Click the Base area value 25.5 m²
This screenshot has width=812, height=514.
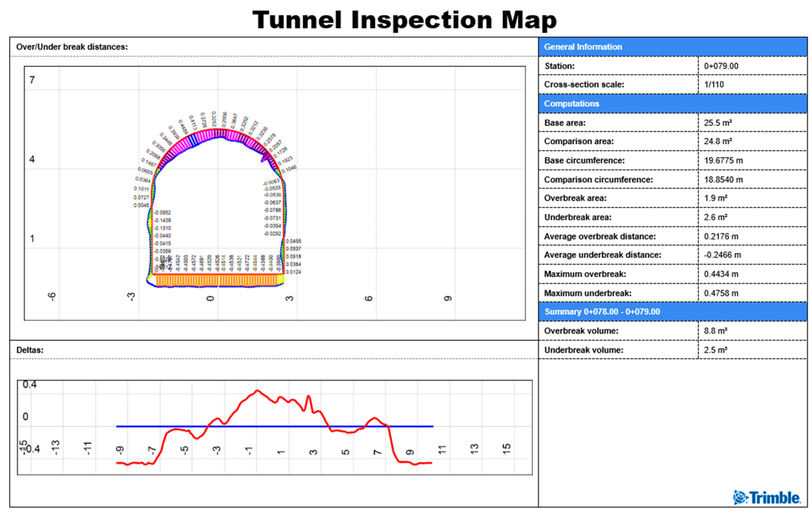[x=718, y=123]
